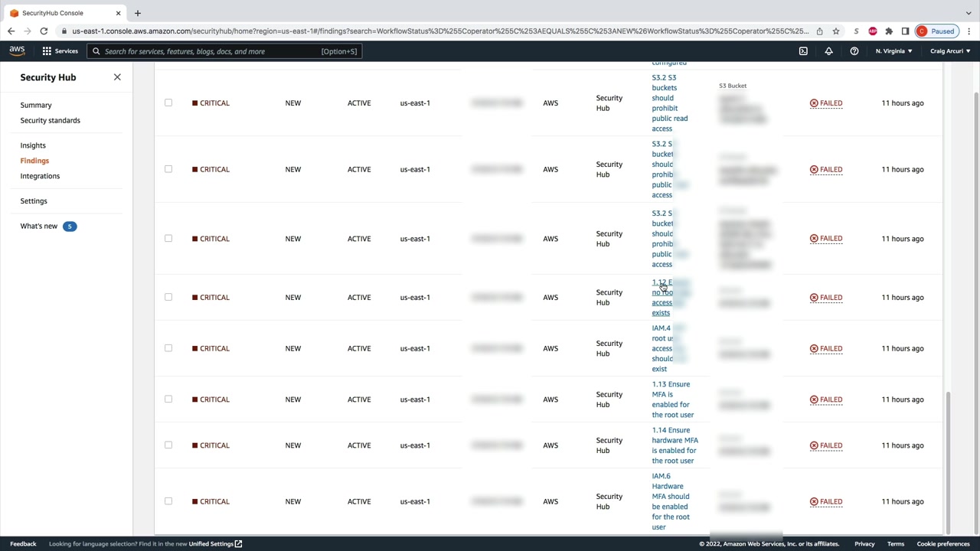Viewport: 980px width, 551px height.
Task: Open the What's new section
Action: click(39, 227)
